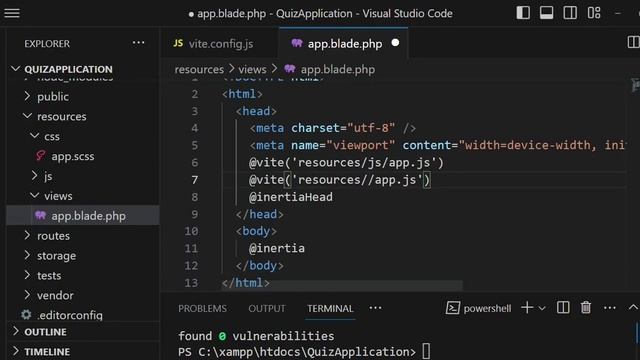Image resolution: width=640 pixels, height=360 pixels.
Task: Click meta charset line in editor
Action: (x=333, y=128)
